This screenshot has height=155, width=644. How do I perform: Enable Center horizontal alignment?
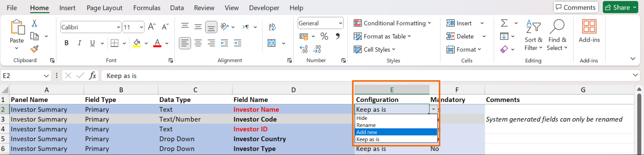(x=198, y=43)
